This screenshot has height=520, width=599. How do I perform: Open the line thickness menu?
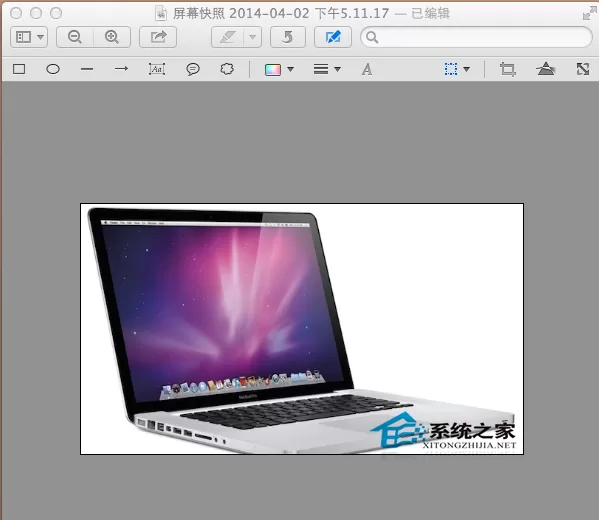[327, 69]
